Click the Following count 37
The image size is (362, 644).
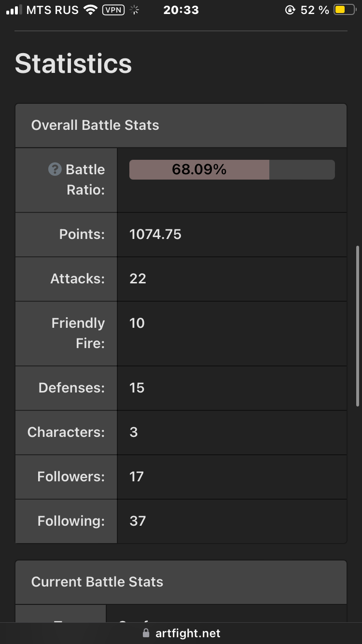click(138, 521)
